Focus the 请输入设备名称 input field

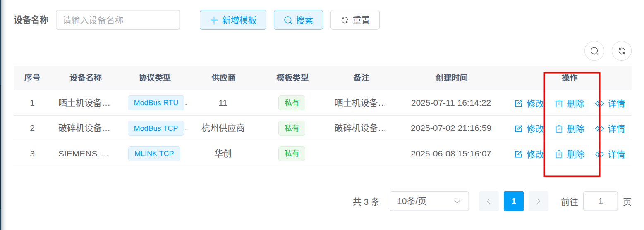[118, 20]
